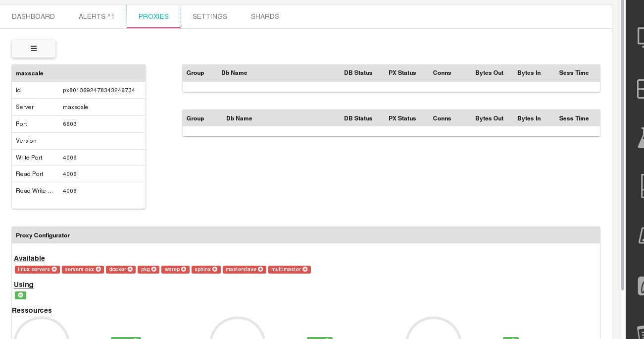Click the Server value maxscale
The width and height of the screenshot is (644, 339).
coord(76,107)
